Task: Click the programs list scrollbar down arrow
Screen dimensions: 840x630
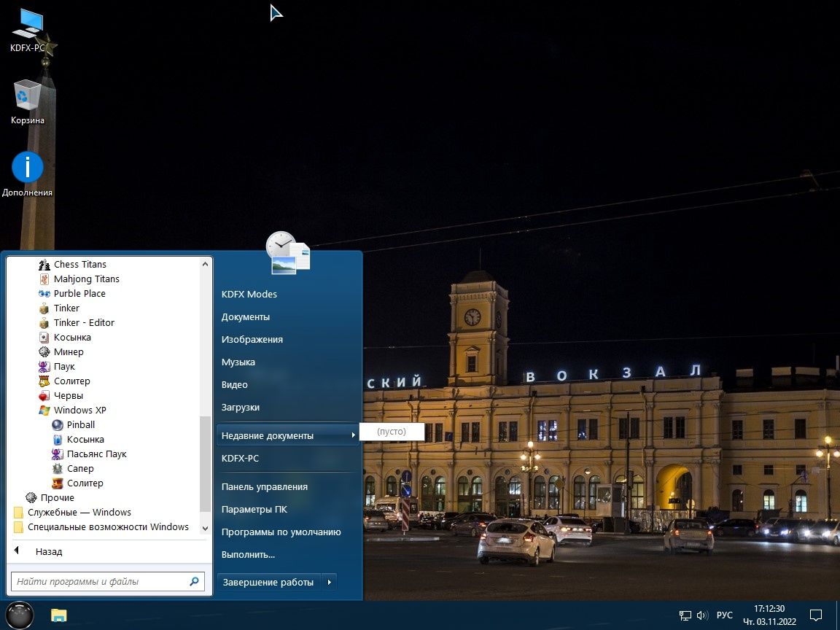Action: pos(205,528)
